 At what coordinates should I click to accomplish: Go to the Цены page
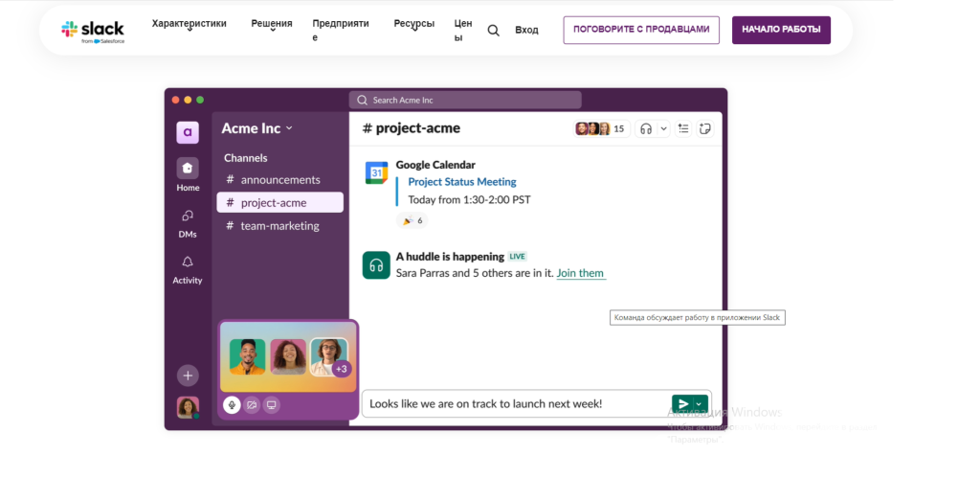[463, 30]
